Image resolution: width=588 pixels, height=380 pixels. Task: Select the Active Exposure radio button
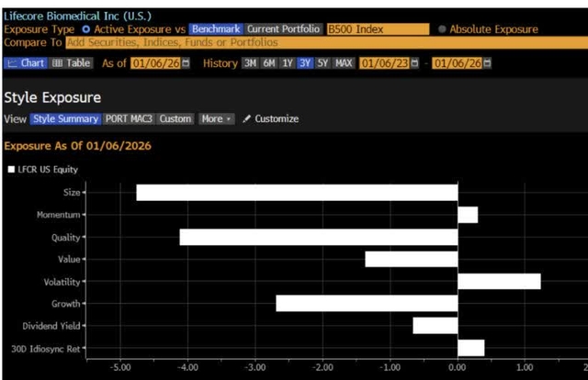[85, 28]
